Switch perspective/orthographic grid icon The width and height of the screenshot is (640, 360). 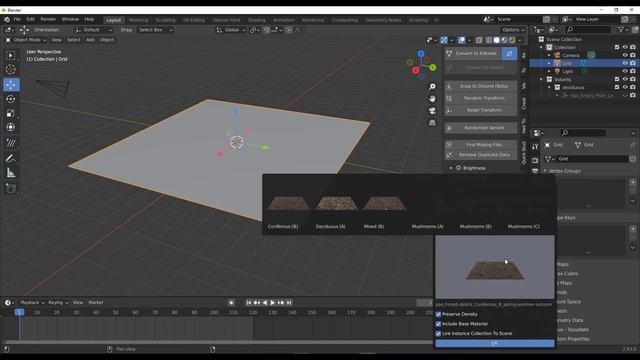point(432,122)
